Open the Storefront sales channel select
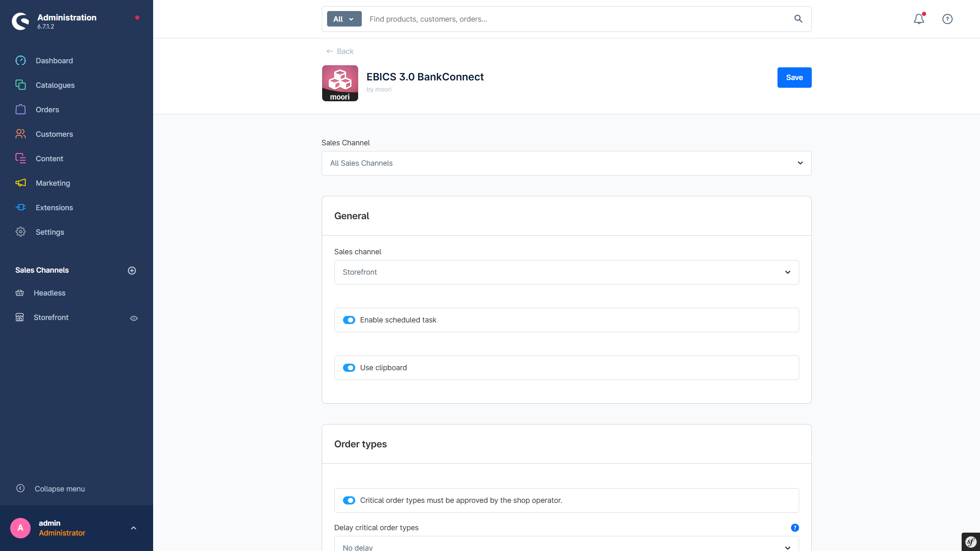Screen dimensions: 980x551 click(x=566, y=272)
